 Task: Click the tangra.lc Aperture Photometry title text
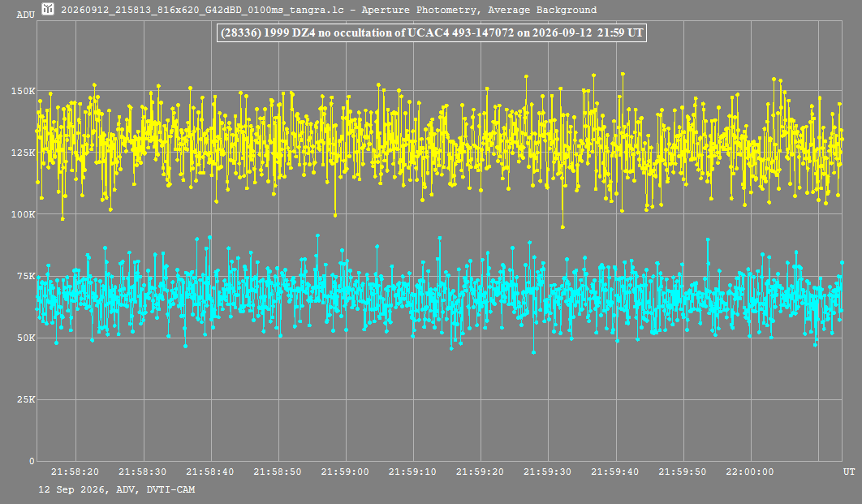tap(329, 10)
